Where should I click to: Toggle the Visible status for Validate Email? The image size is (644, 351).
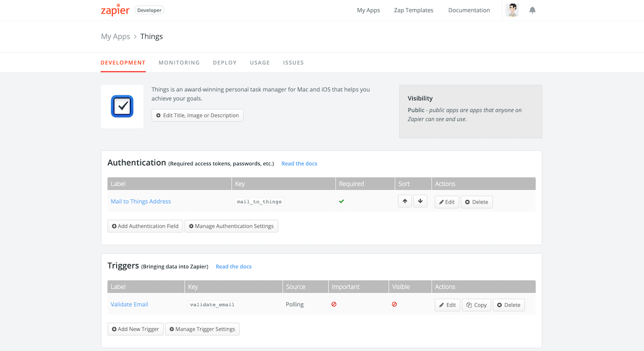394,304
